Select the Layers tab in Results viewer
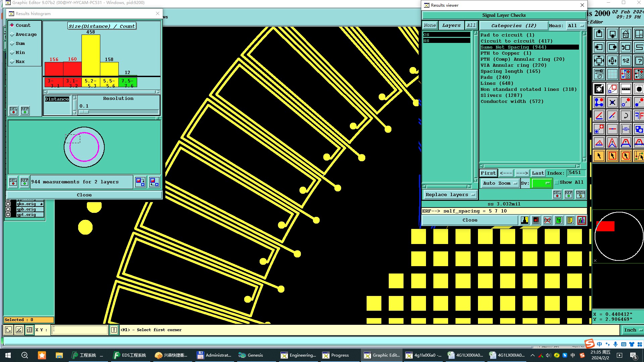 [451, 25]
